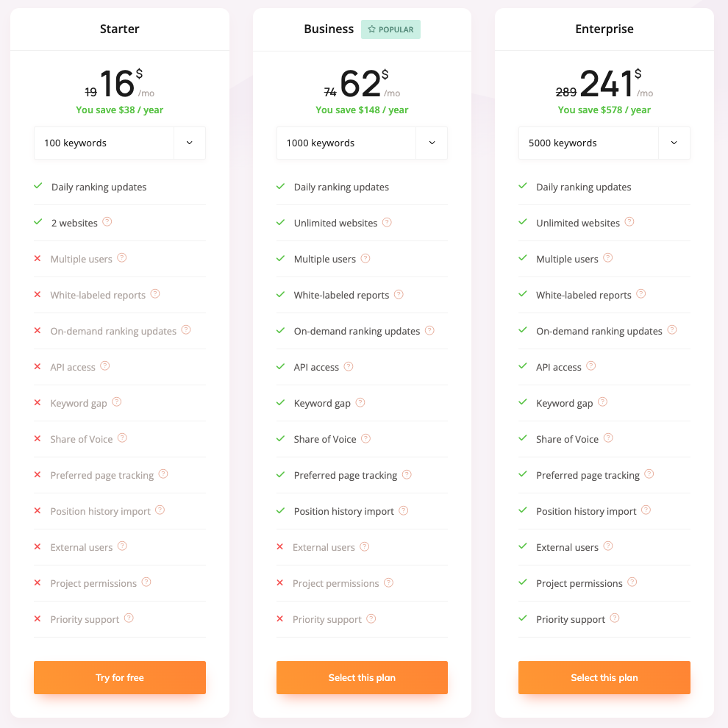Click the Enterprise plan title
Image resolution: width=728 pixels, height=728 pixels.
[x=604, y=29]
